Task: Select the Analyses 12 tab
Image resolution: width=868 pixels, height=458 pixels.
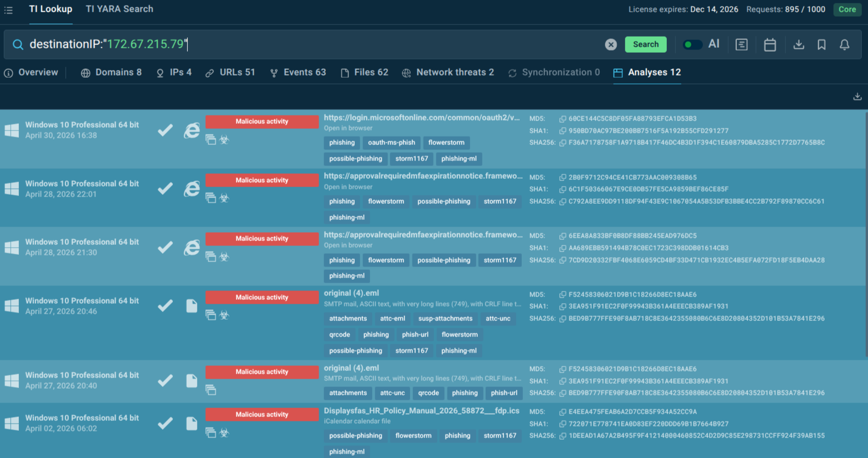Action: click(647, 73)
